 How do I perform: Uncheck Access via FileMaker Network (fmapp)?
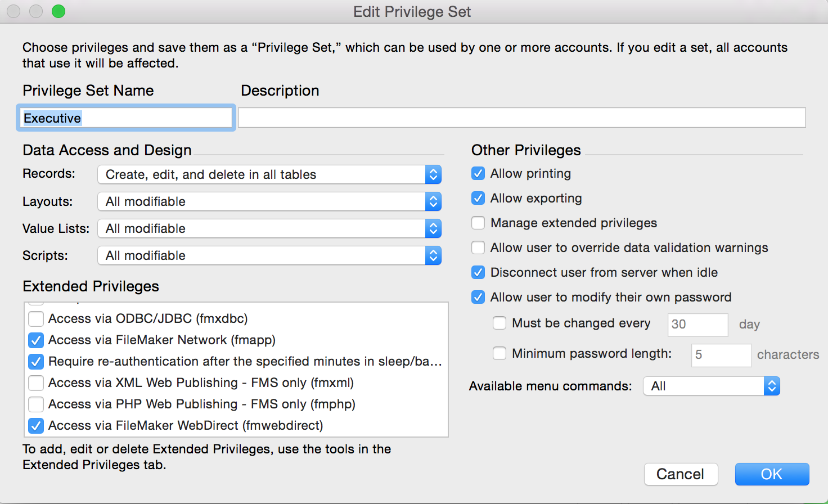(36, 340)
